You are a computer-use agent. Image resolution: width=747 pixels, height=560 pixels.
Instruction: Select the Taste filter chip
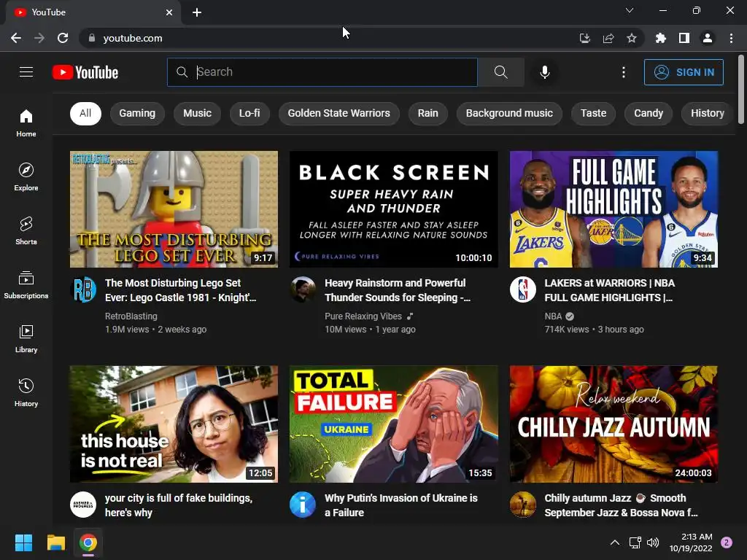(x=593, y=113)
